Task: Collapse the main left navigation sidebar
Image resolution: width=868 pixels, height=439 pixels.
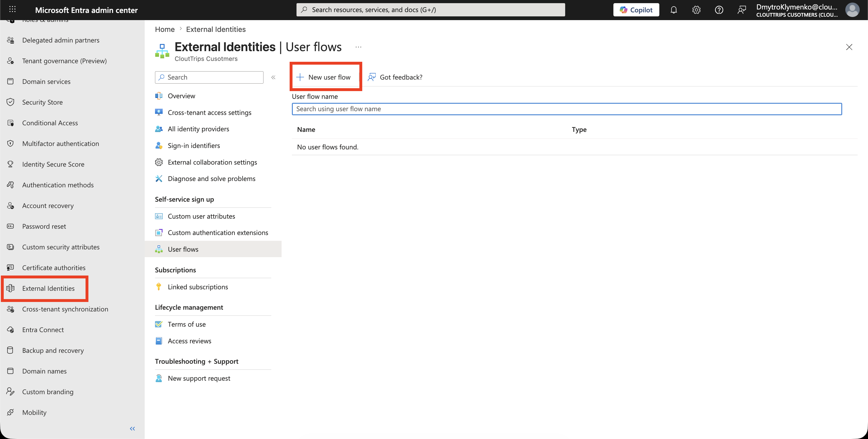Action: tap(132, 429)
